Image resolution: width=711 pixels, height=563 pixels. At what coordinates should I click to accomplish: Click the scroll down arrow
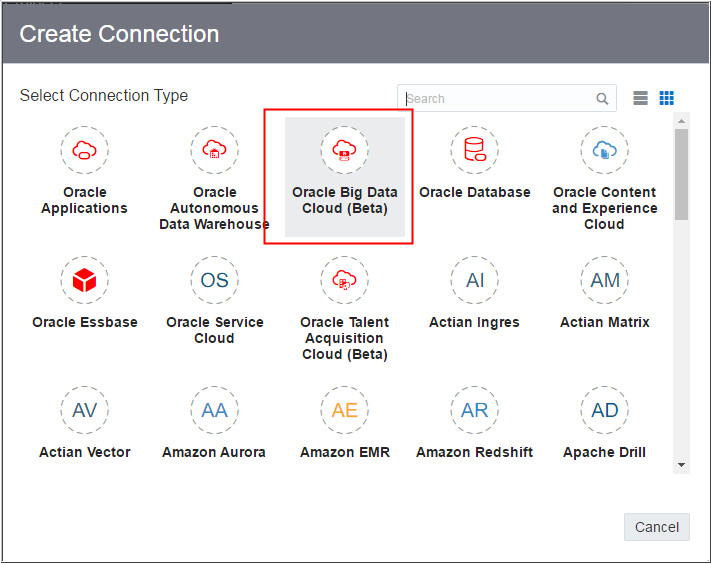tap(682, 465)
